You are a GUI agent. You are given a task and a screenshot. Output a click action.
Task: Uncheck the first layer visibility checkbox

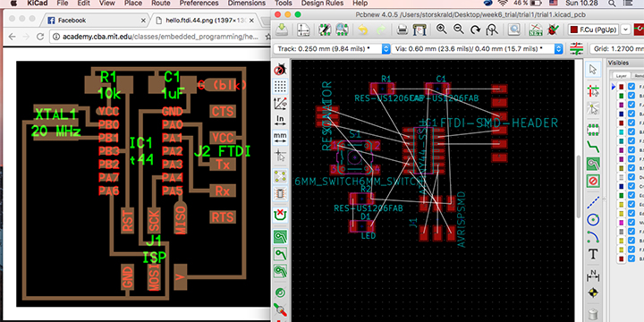pyautogui.click(x=631, y=87)
